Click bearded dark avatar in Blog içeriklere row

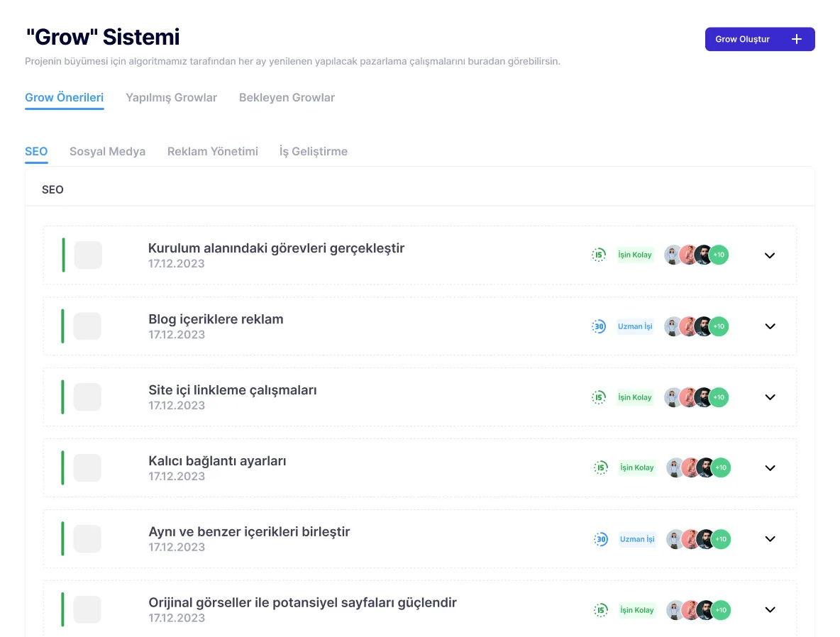pos(703,326)
